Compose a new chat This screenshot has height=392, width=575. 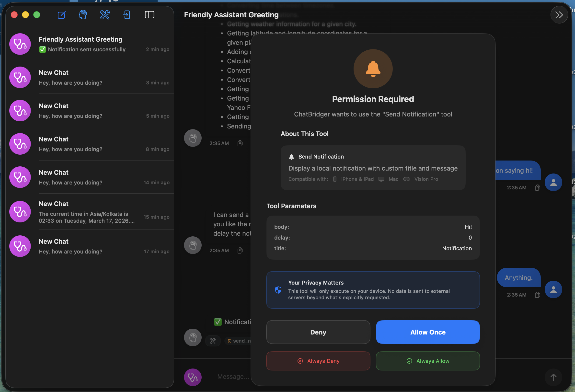[61, 15]
